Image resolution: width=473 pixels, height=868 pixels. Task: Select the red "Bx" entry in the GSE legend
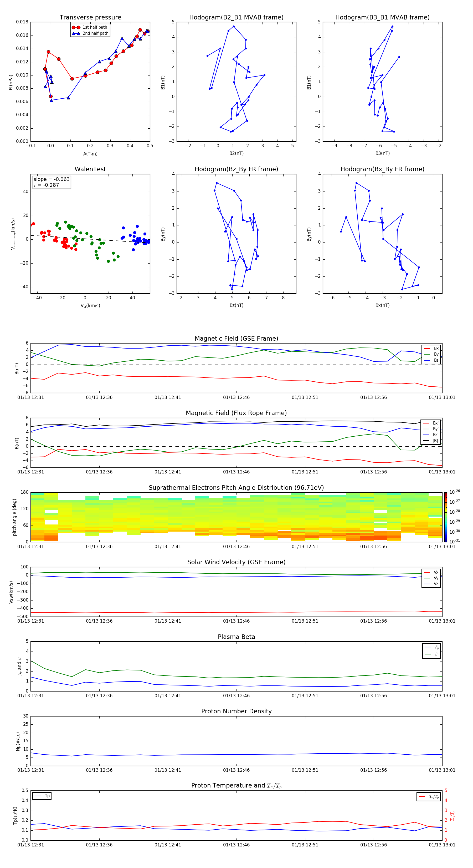pyautogui.click(x=431, y=349)
